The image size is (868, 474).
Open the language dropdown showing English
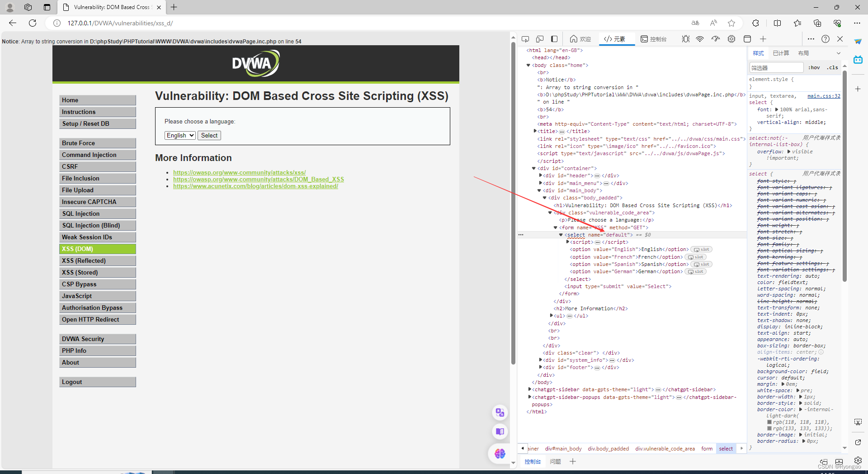(180, 135)
